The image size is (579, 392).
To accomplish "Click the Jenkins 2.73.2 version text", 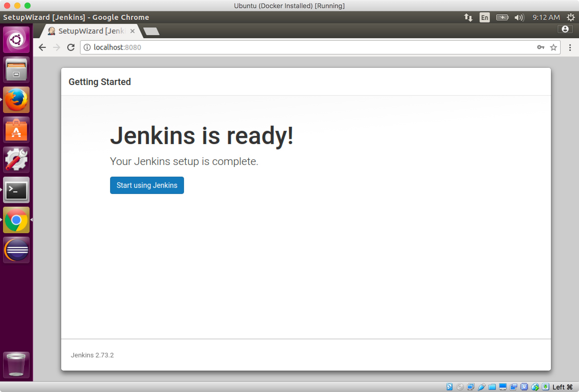I will tap(92, 355).
